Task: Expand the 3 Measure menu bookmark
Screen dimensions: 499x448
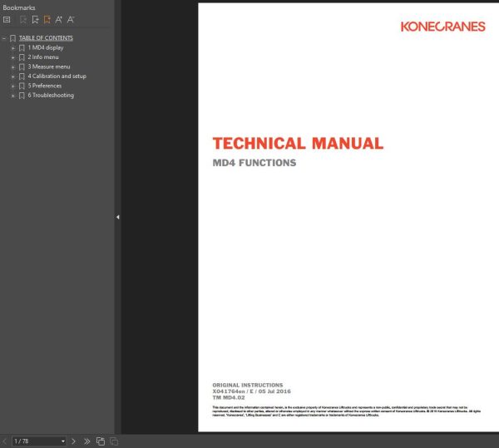Action: coord(13,67)
